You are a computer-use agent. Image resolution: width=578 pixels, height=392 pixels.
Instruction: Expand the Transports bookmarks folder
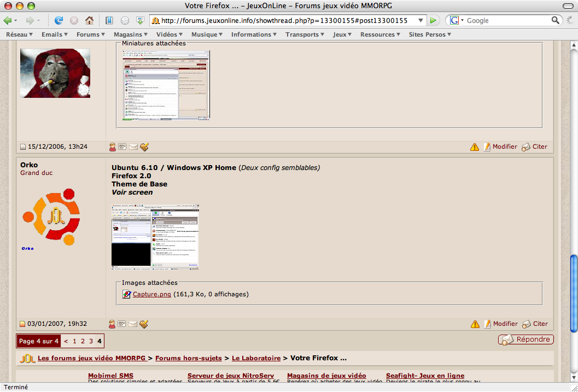click(305, 34)
